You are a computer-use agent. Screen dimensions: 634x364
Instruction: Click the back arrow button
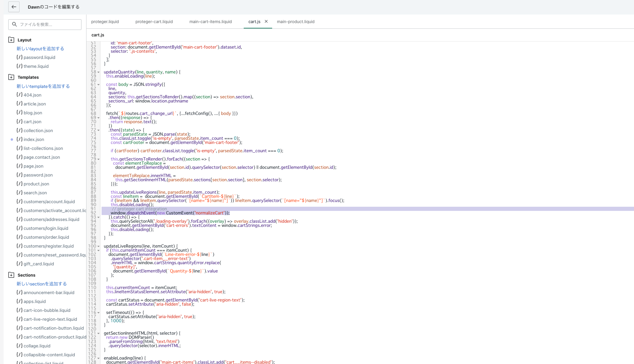tap(14, 7)
